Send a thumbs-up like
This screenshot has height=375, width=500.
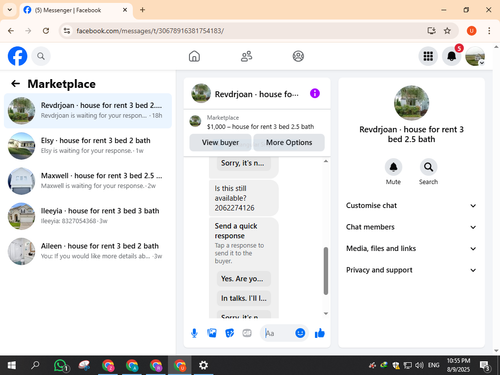coord(320,333)
